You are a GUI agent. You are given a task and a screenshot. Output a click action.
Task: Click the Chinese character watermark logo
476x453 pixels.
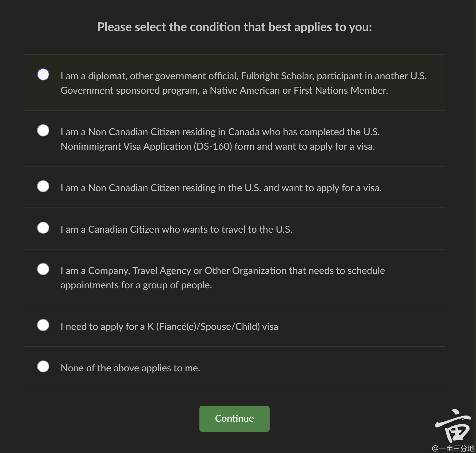coord(453,426)
